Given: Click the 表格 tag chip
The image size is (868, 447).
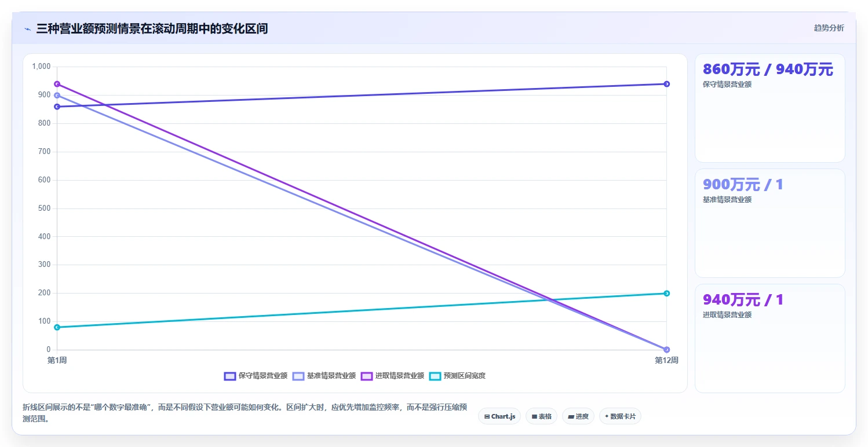Looking at the screenshot, I should click(x=541, y=416).
